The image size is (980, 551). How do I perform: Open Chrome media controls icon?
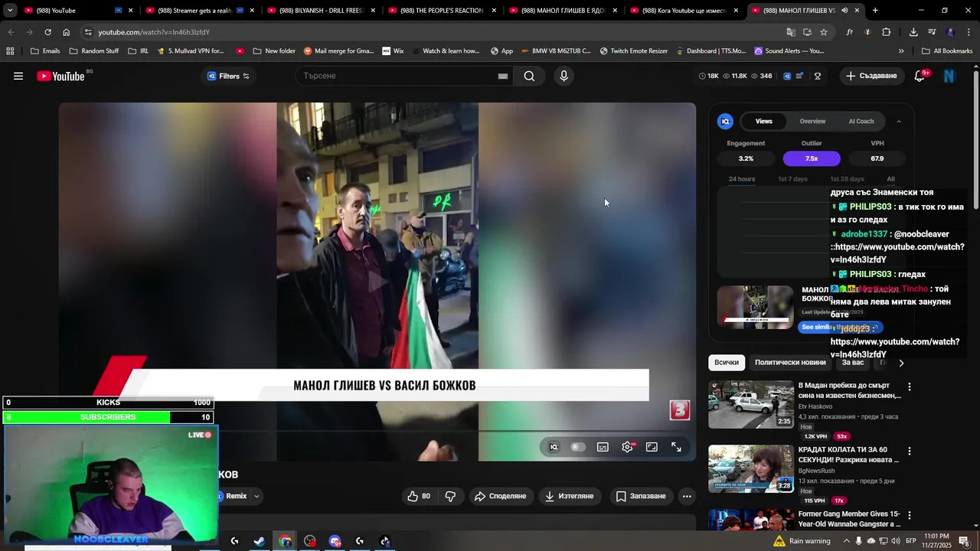pos(932,32)
